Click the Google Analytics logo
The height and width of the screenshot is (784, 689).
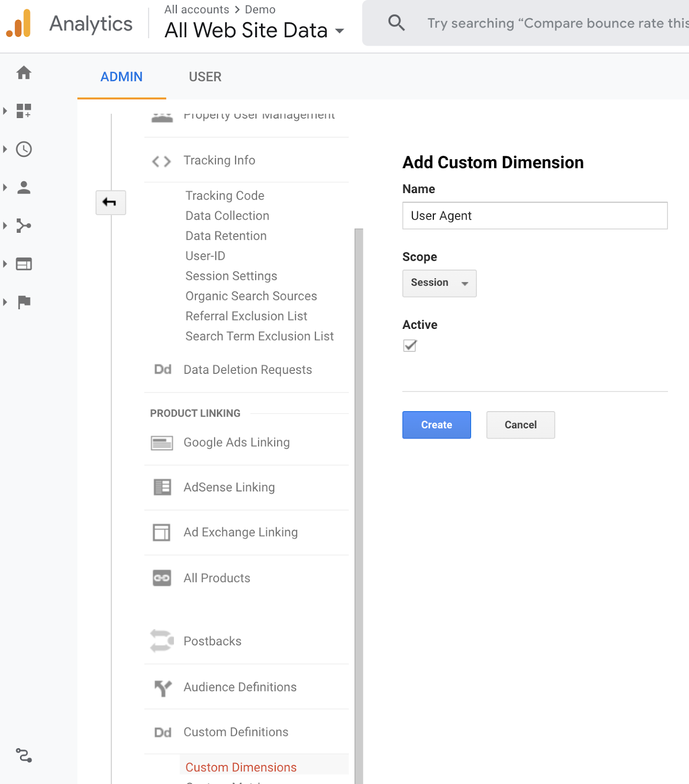(x=19, y=24)
